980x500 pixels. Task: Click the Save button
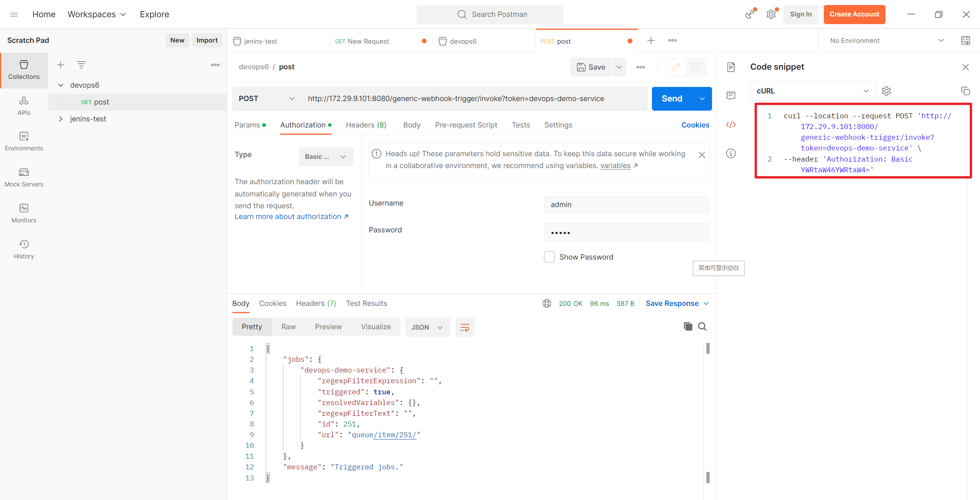[x=591, y=67]
